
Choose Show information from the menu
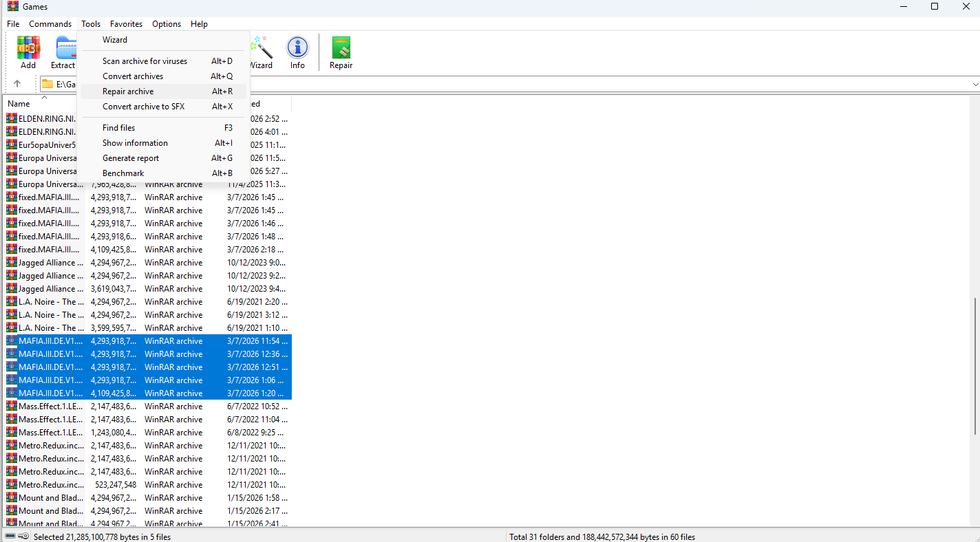[x=163, y=143]
